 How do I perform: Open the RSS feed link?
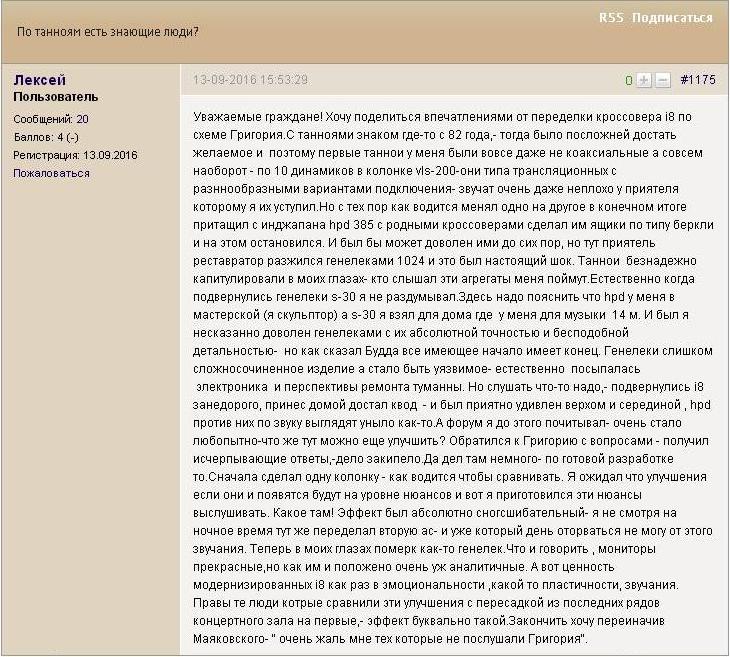click(610, 18)
